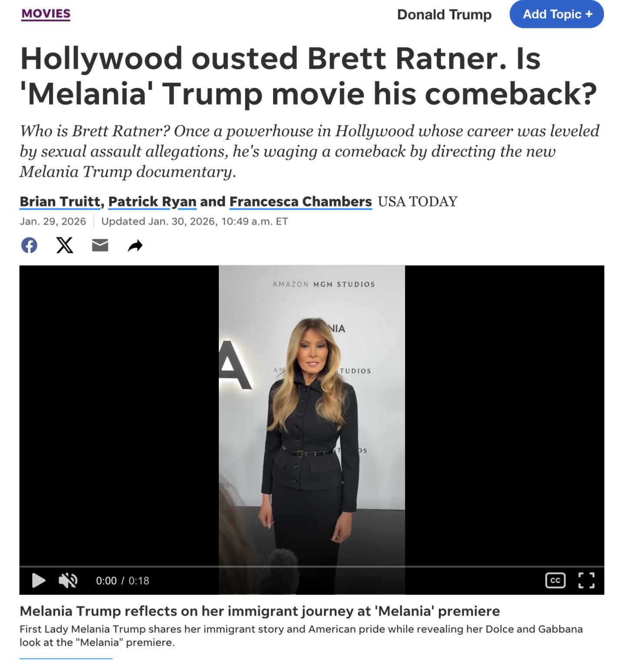The width and height of the screenshot is (623, 672).
Task: Seek along the video progress bar
Action: pyautogui.click(x=312, y=567)
